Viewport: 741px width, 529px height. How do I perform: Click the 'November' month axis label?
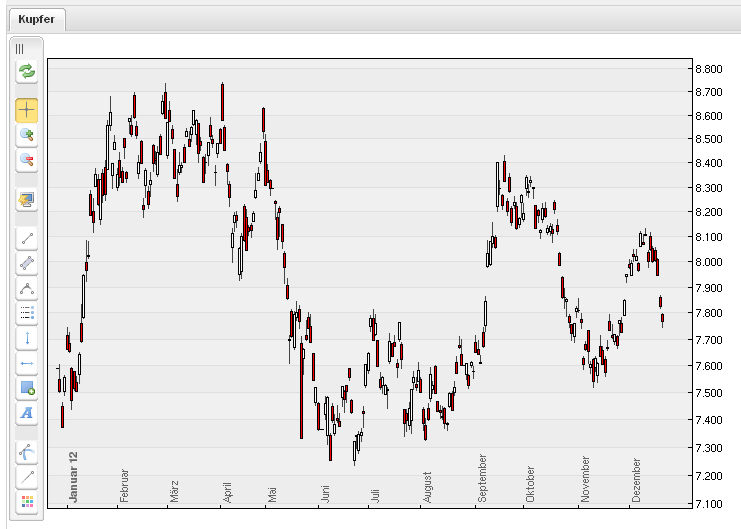[x=585, y=479]
